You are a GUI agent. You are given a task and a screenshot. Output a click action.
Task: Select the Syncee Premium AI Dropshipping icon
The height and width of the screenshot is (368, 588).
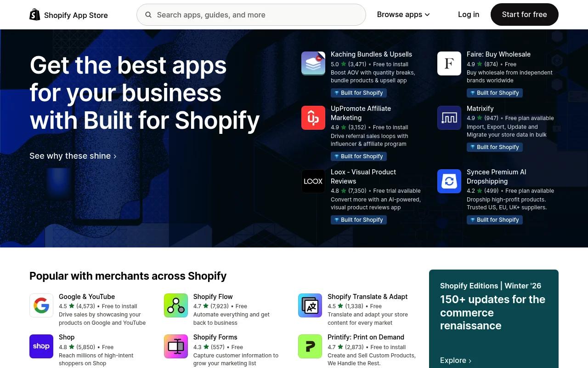click(449, 181)
